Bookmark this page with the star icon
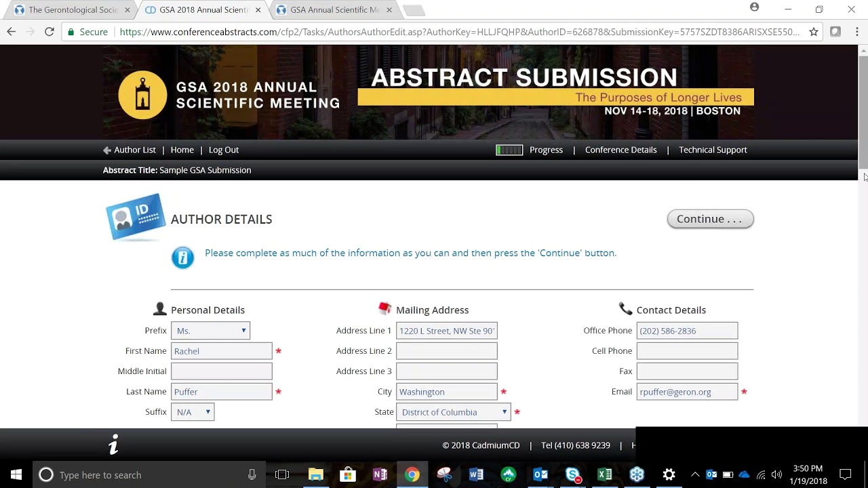Screen dimensions: 868x488 (814, 32)
